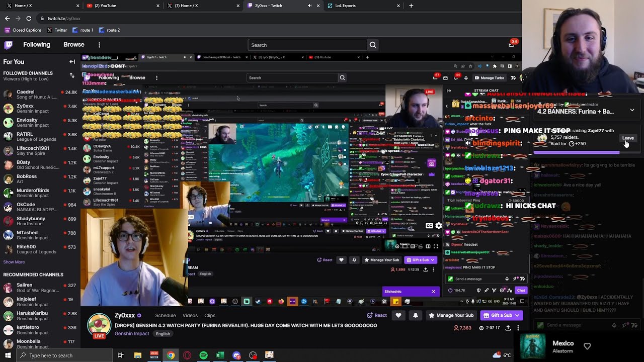Click the Twitch search input field

(x=307, y=45)
